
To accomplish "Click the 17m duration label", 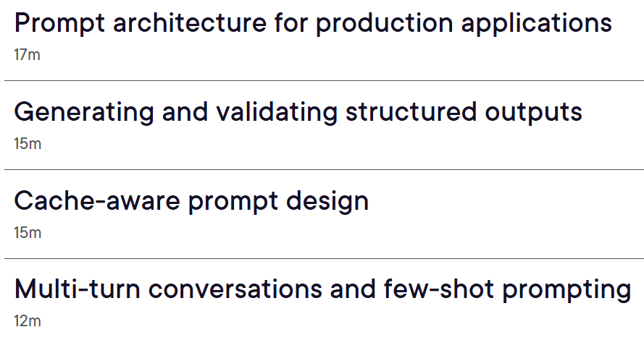I will 27,54.
